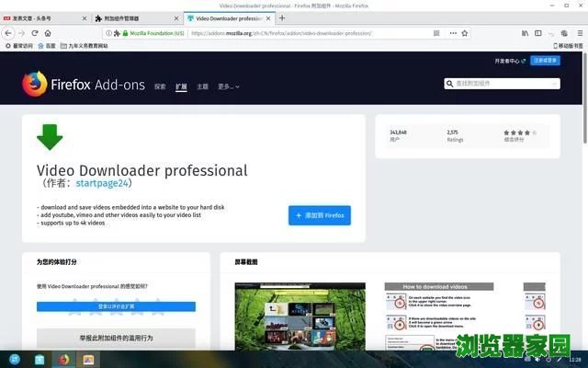This screenshot has width=588, height=368.
Task: Click the 举报此附加组件的滥用行为 button
Action: click(116, 338)
